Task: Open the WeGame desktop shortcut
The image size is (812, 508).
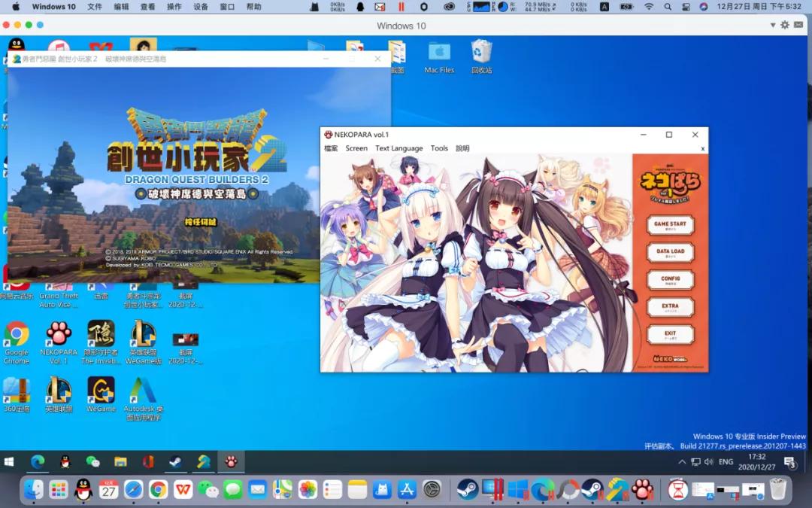Action: coord(101,391)
